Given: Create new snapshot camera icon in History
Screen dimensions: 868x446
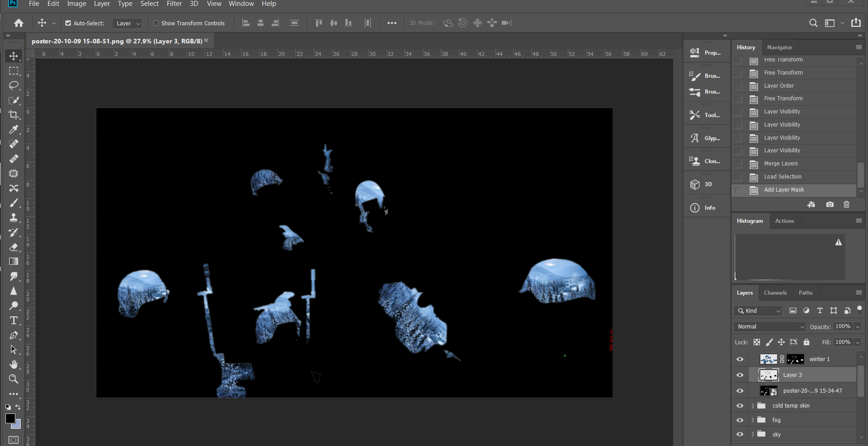Looking at the screenshot, I should pyautogui.click(x=830, y=205).
